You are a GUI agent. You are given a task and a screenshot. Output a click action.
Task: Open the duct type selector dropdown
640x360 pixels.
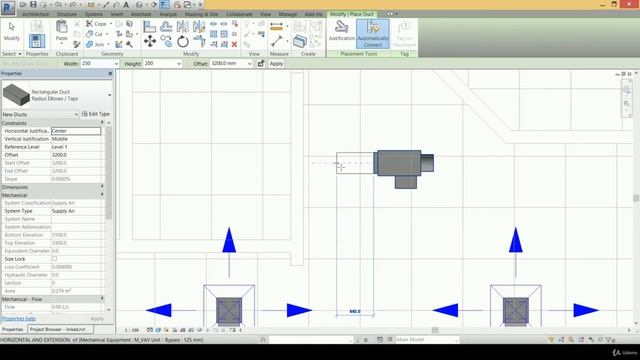click(109, 95)
